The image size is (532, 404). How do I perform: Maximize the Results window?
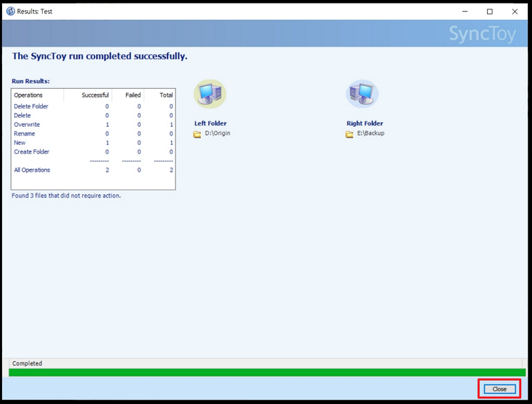(x=489, y=11)
